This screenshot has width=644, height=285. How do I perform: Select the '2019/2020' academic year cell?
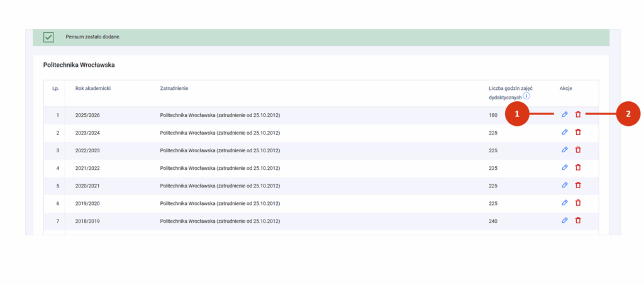(x=87, y=204)
